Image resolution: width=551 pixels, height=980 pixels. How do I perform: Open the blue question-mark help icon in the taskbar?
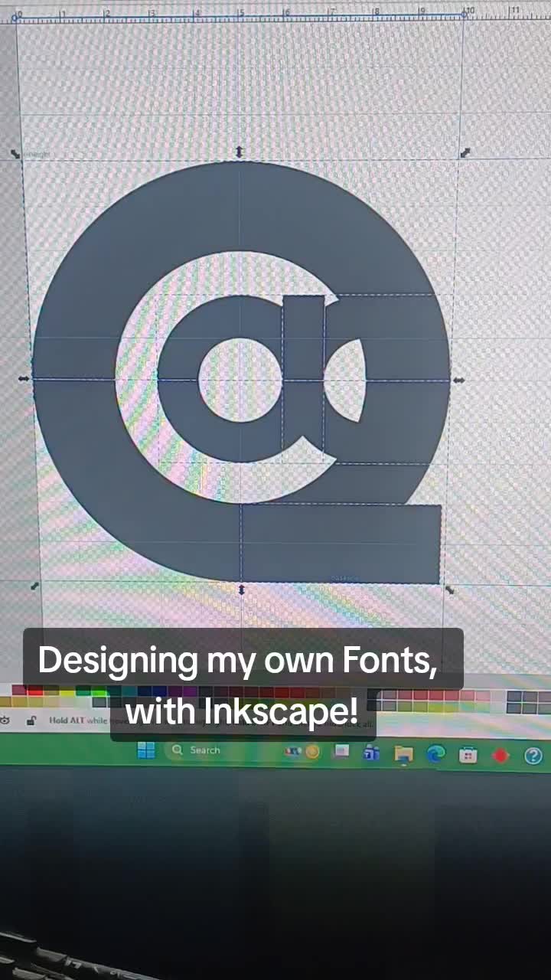pos(533,756)
